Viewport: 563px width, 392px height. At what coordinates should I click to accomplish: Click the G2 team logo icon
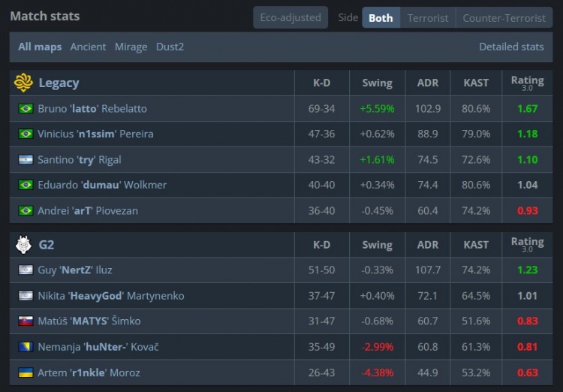point(24,245)
